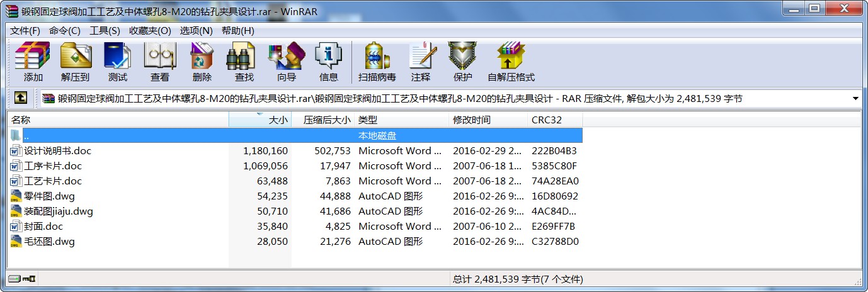This screenshot has width=868, height=292.
Task: Click CRC32 value C32788D0
Action: 555,242
